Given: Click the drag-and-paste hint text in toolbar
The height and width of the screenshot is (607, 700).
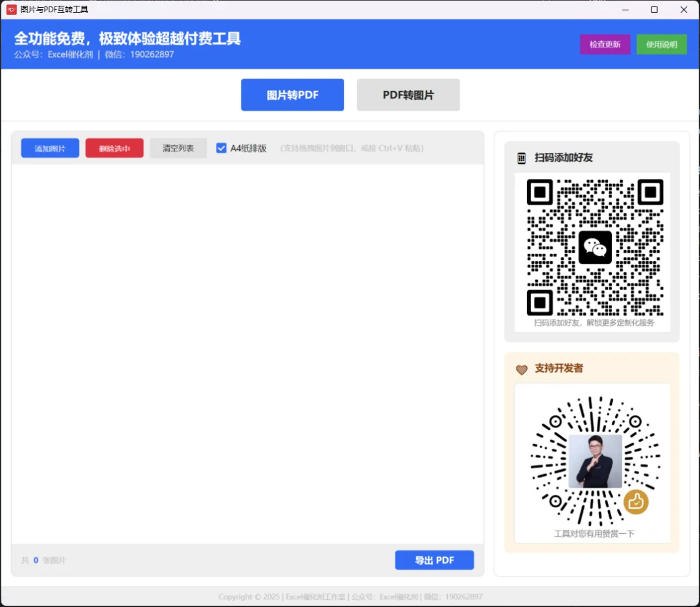Looking at the screenshot, I should [352, 148].
